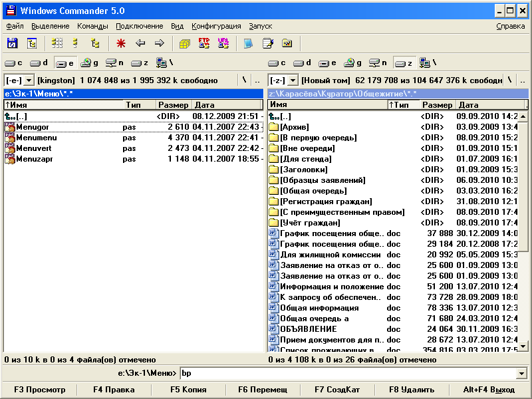This screenshot has width=532, height=399.
Task: Sort right panel by Дата column
Action: (489, 105)
